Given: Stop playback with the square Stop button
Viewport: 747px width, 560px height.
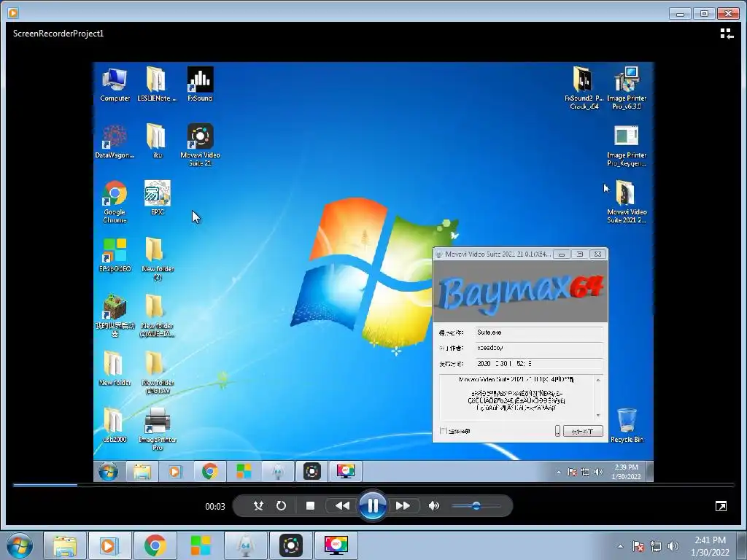Looking at the screenshot, I should [x=310, y=505].
